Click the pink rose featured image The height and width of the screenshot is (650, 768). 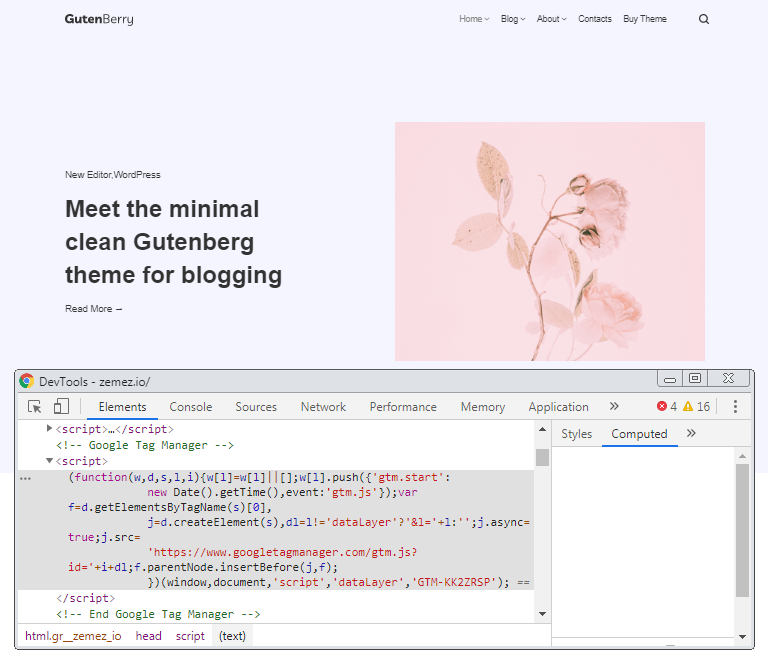[550, 241]
